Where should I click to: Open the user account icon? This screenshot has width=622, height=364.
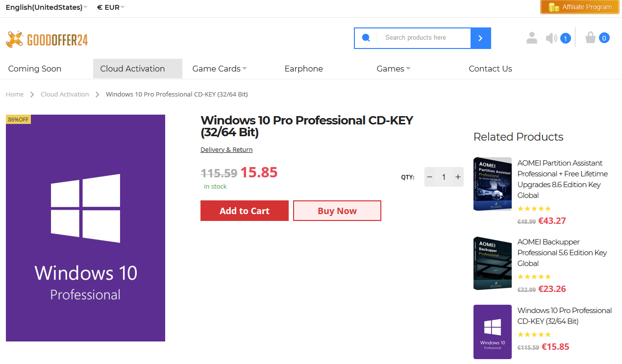click(x=532, y=38)
